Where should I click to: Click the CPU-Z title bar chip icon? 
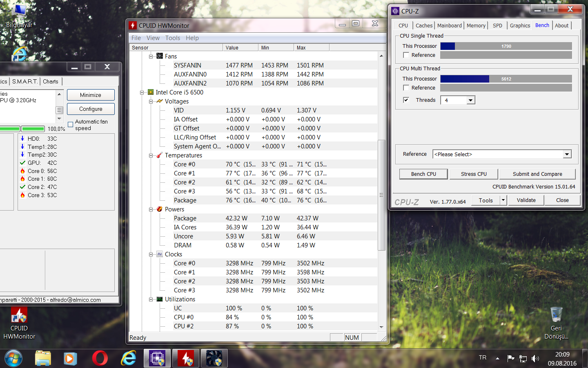coord(395,11)
